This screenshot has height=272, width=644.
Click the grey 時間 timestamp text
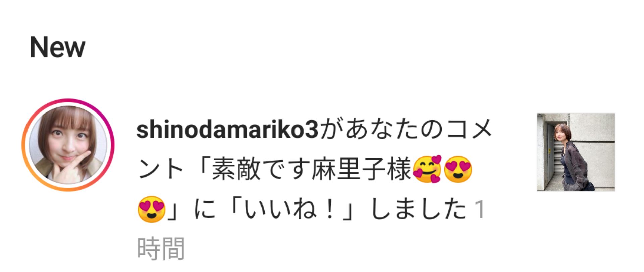[161, 248]
